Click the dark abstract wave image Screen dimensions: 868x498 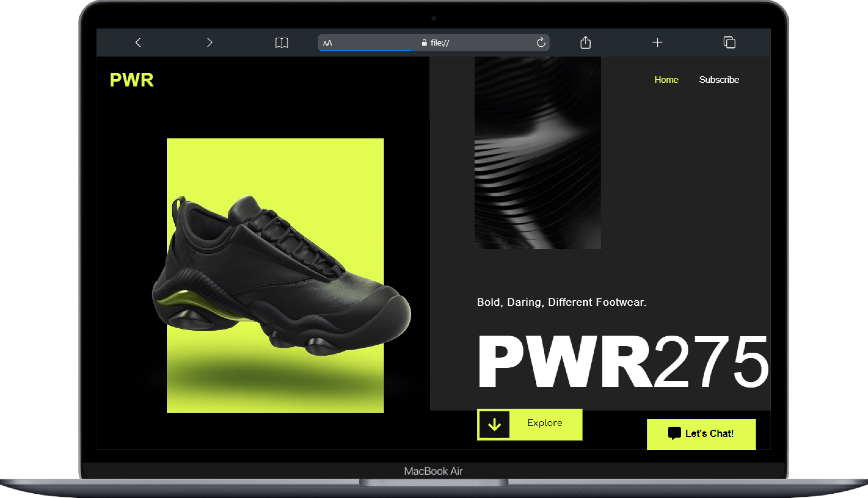tap(537, 153)
